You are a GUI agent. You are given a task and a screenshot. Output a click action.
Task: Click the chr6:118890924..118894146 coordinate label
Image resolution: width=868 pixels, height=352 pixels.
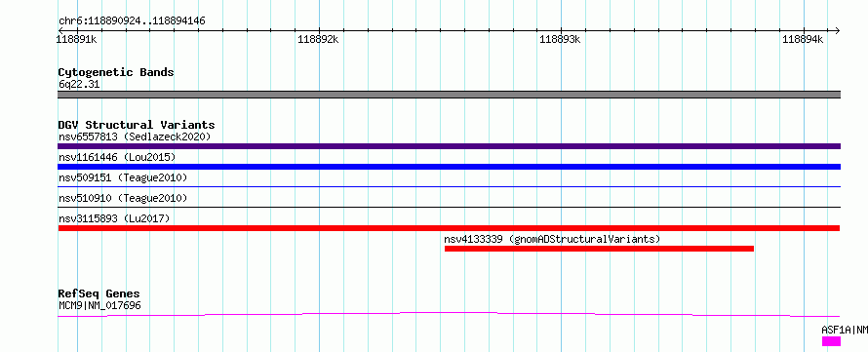tap(133, 21)
